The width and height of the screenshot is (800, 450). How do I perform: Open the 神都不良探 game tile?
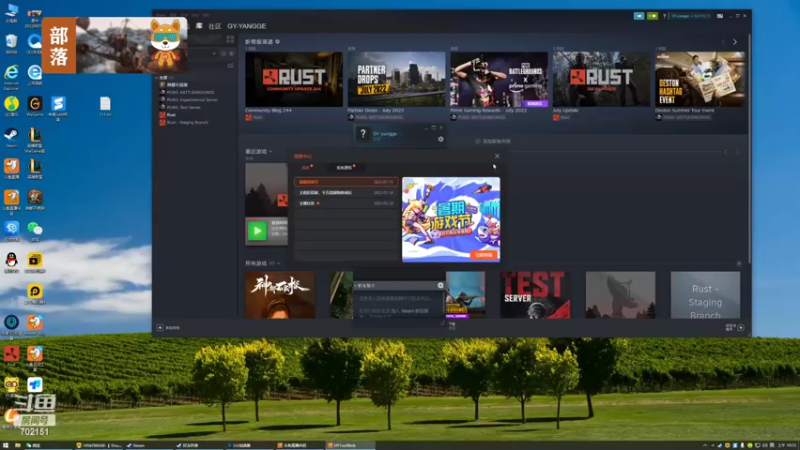coord(280,295)
